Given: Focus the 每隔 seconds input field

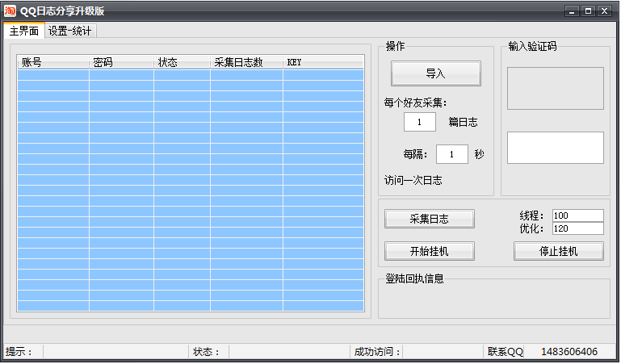Looking at the screenshot, I should [x=452, y=154].
